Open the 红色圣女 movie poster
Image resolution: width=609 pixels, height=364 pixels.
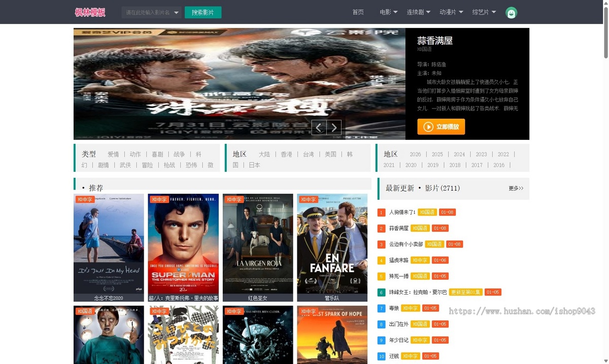pos(258,244)
